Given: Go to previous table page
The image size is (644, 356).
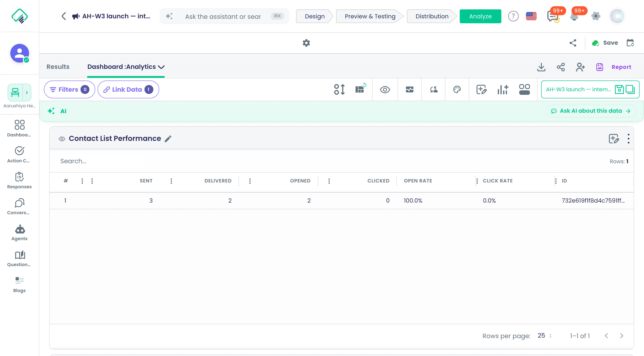Looking at the screenshot, I should pyautogui.click(x=606, y=336).
